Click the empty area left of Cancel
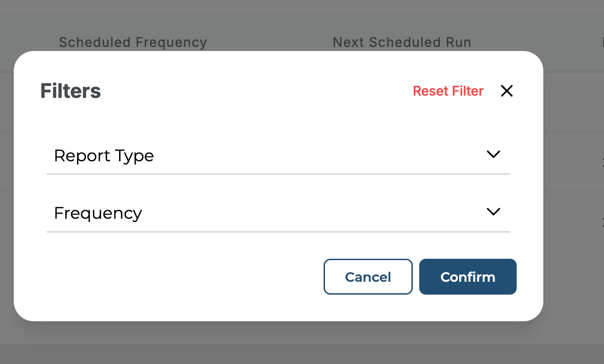This screenshot has width=604, height=364. (x=184, y=277)
